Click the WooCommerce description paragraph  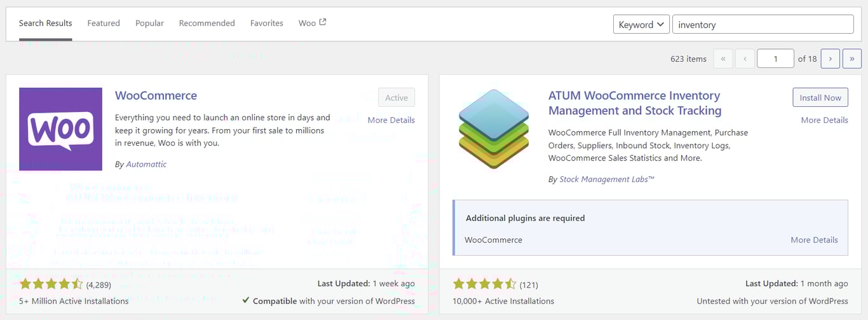[222, 130]
